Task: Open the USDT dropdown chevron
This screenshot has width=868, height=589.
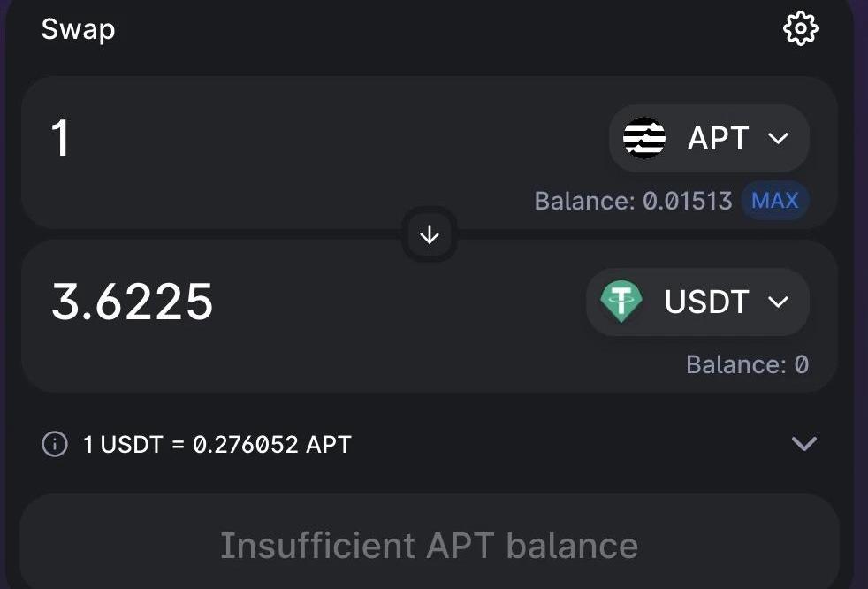Action: [x=778, y=302]
